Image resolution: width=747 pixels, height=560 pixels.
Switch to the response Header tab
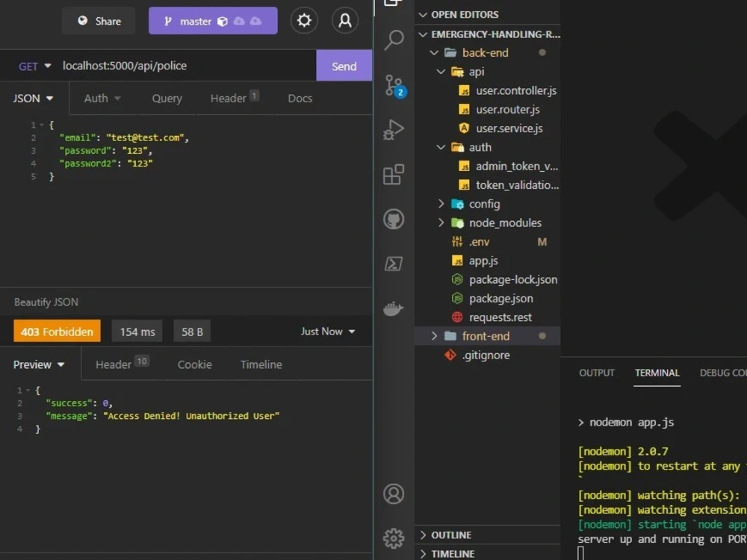(x=122, y=364)
